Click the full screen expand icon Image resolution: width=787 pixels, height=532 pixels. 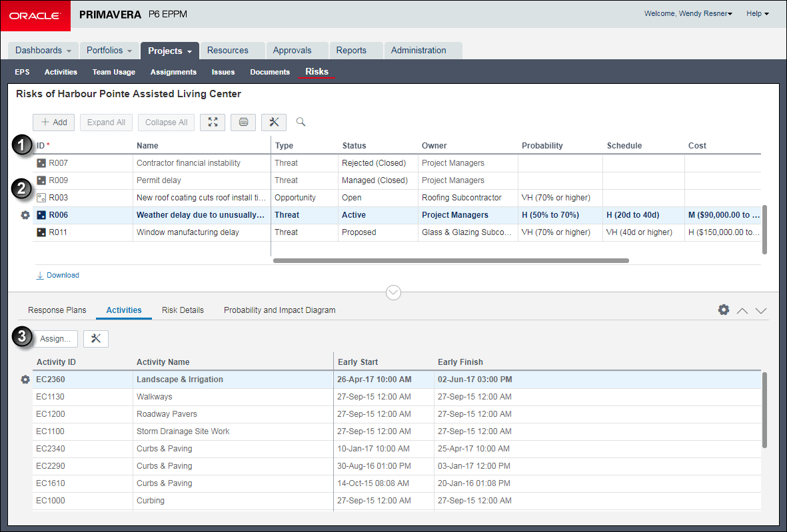click(213, 123)
